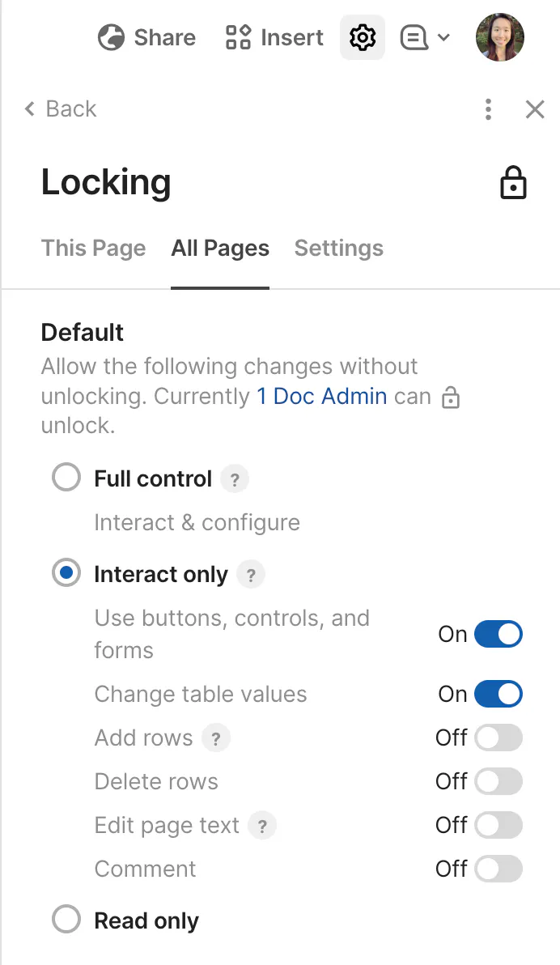Click the help icon next to Interact only
560x965 pixels.
point(251,575)
